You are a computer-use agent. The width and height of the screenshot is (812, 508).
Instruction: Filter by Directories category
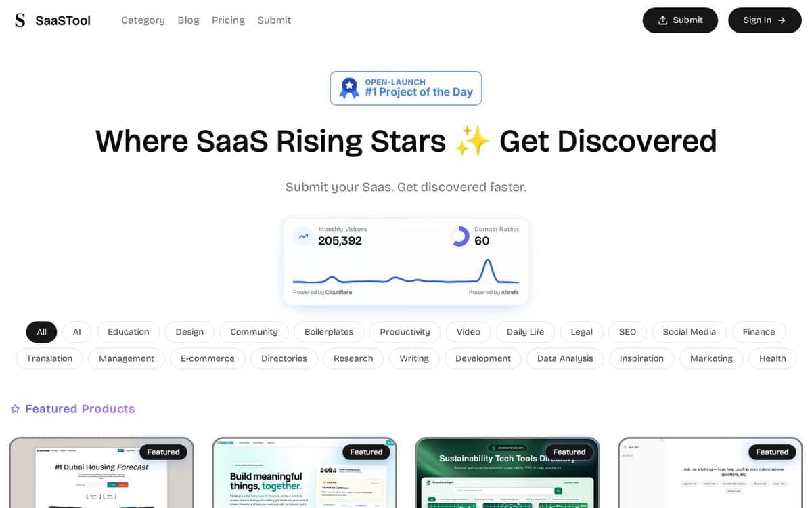(x=284, y=358)
